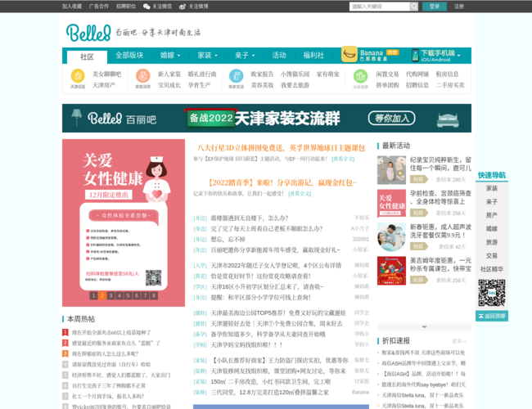The image size is (532, 409).
Task: Click the Weibo follow icon
Action: (x=183, y=7)
